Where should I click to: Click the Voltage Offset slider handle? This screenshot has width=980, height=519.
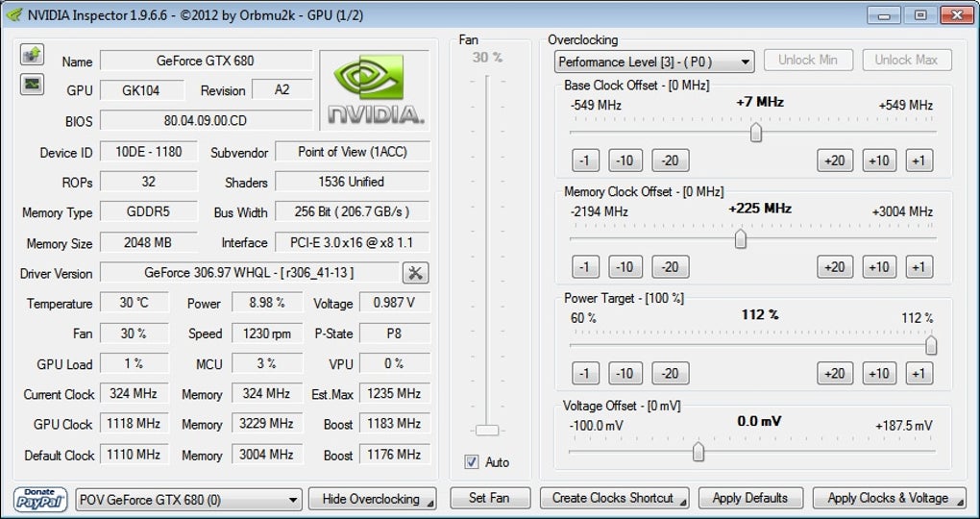tap(698, 452)
